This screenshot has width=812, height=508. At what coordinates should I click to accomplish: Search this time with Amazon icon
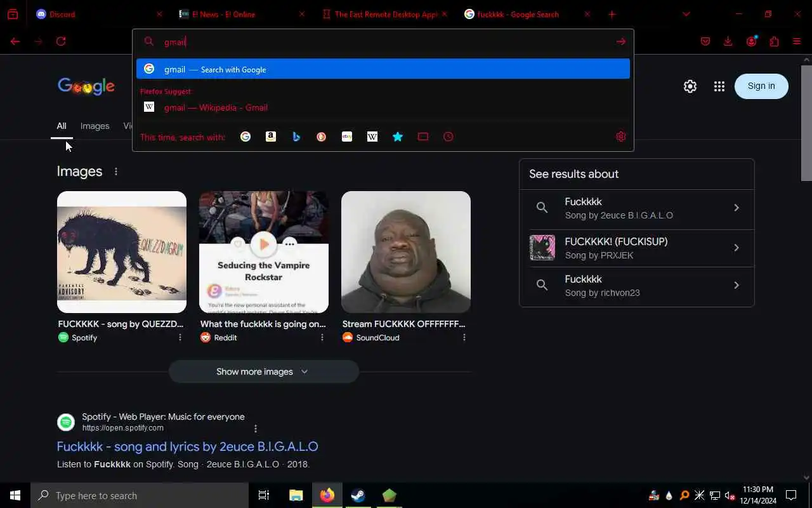(x=271, y=137)
